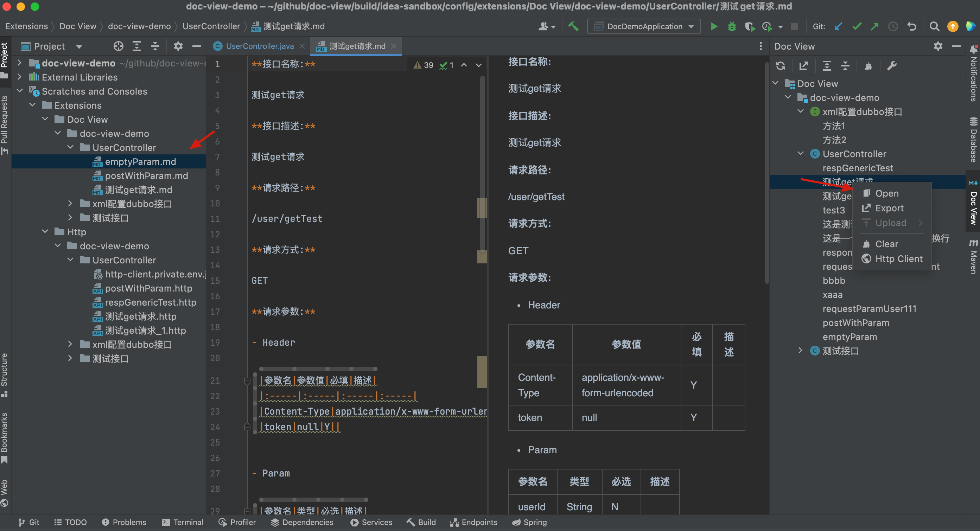The image size is (980, 531).
Task: Click the Debug bug icon
Action: [732, 26]
